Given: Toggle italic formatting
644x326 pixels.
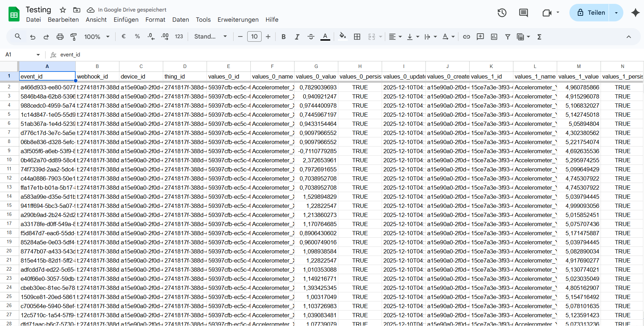Looking at the screenshot, I should [297, 36].
